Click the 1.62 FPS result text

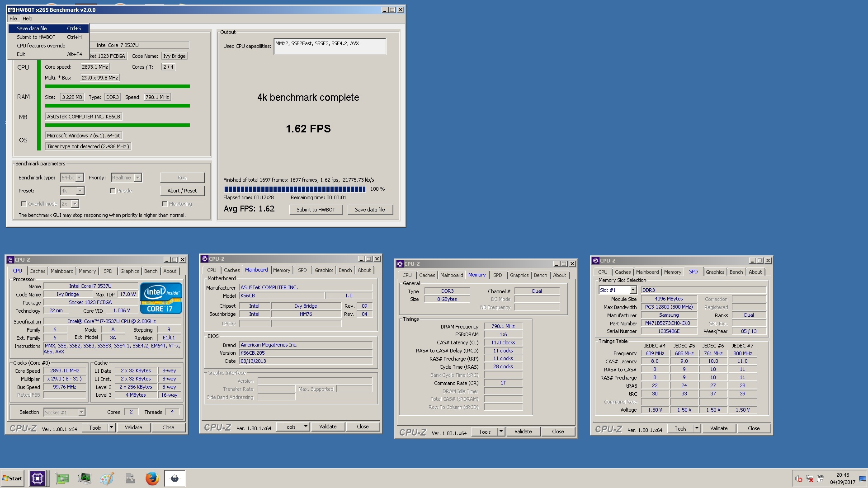pos(308,129)
